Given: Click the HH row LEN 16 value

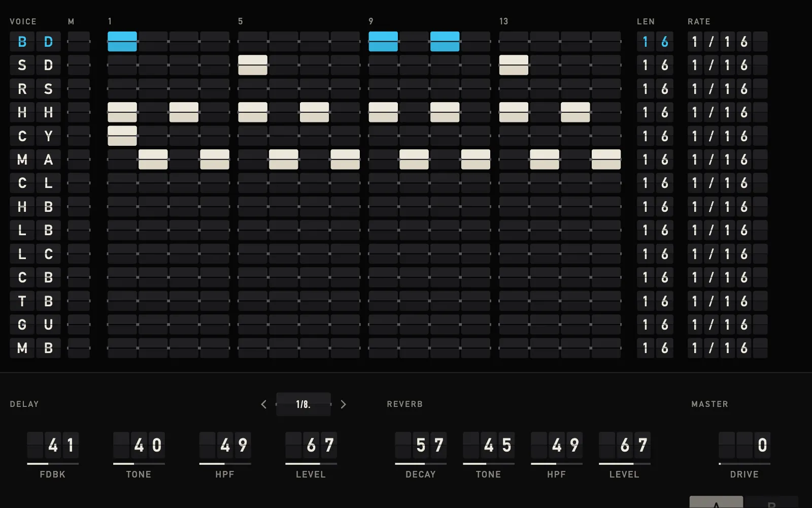Looking at the screenshot, I should (x=655, y=112).
